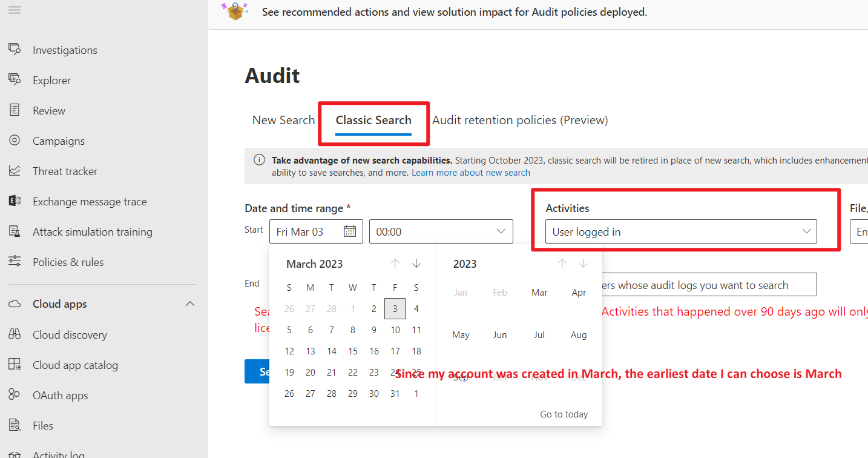Select March 3 in the calendar
Viewport: 868px width, 458px height.
pos(395,309)
